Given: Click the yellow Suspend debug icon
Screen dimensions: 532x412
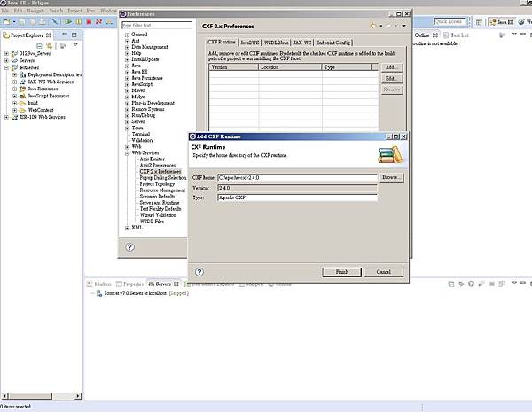Looking at the screenshot, I should 79,22.
